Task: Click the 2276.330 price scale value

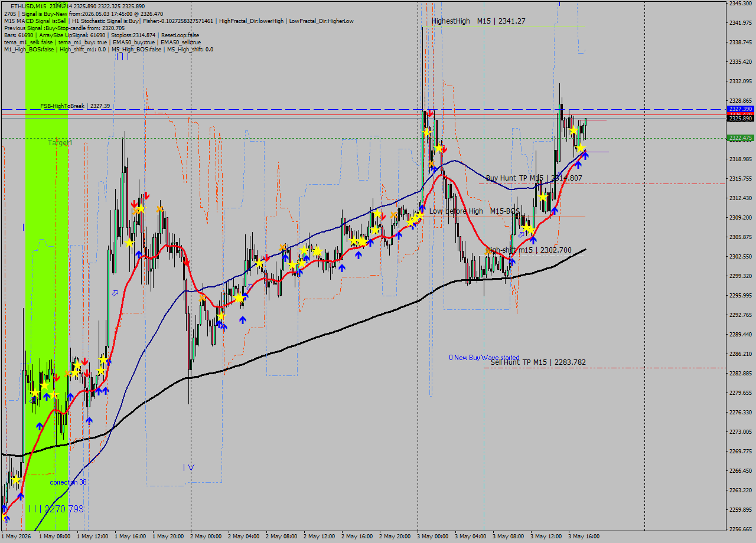Action: point(741,413)
